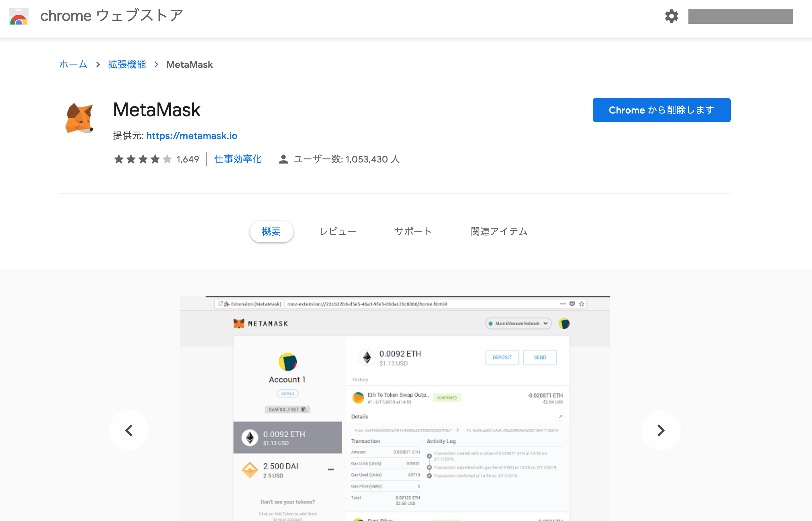Open the settings gear icon

pyautogui.click(x=671, y=16)
